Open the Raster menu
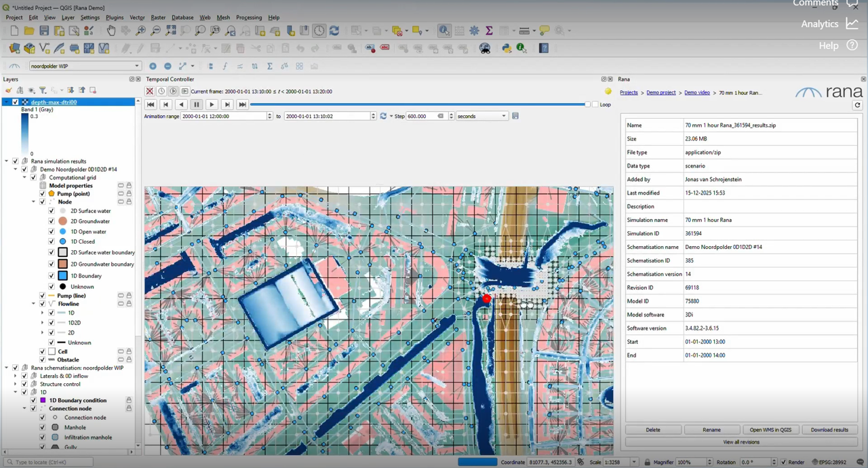The image size is (868, 468). [158, 18]
